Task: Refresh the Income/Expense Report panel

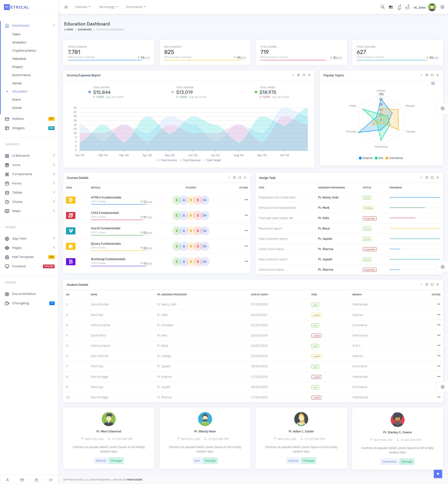Action: 298,75
